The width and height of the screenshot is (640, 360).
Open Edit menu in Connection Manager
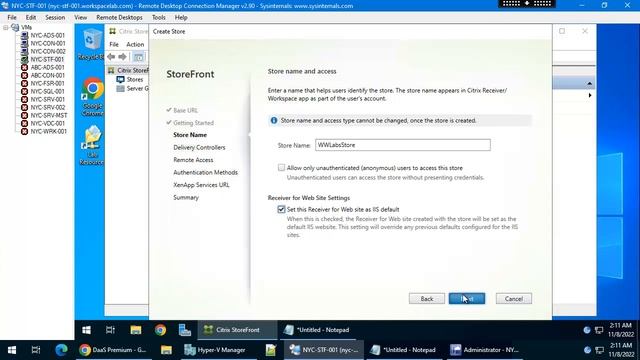coord(31,18)
